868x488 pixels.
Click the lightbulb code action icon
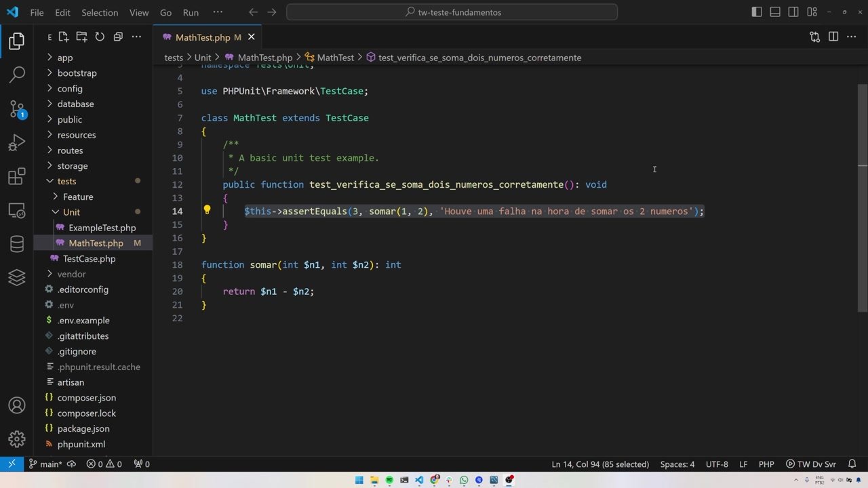click(x=208, y=211)
